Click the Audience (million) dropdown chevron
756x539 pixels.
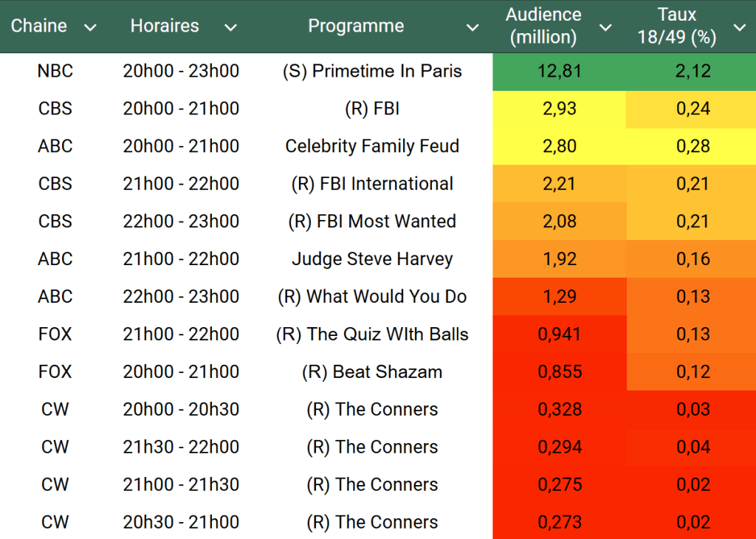(605, 28)
